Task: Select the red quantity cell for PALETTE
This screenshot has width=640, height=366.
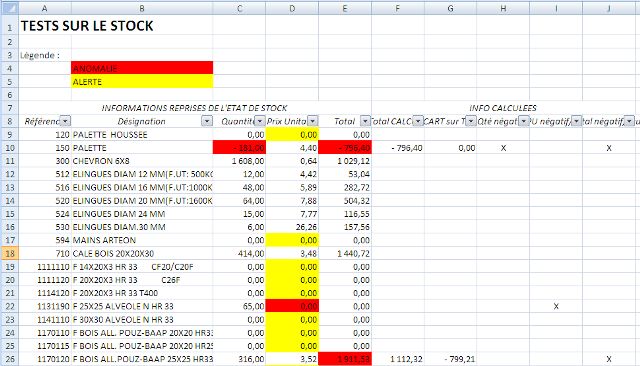Action: 239,148
